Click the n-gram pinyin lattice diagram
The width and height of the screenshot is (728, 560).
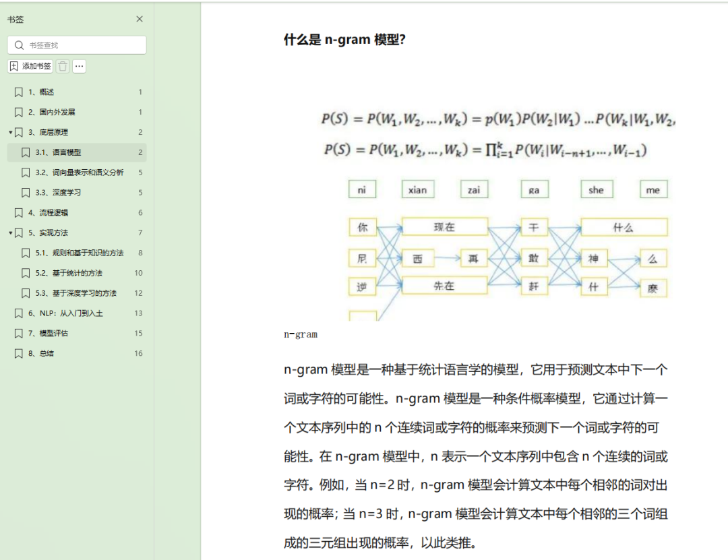[x=508, y=250]
